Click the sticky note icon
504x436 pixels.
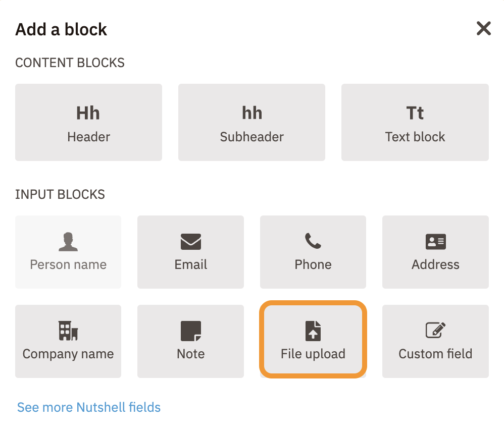point(190,331)
